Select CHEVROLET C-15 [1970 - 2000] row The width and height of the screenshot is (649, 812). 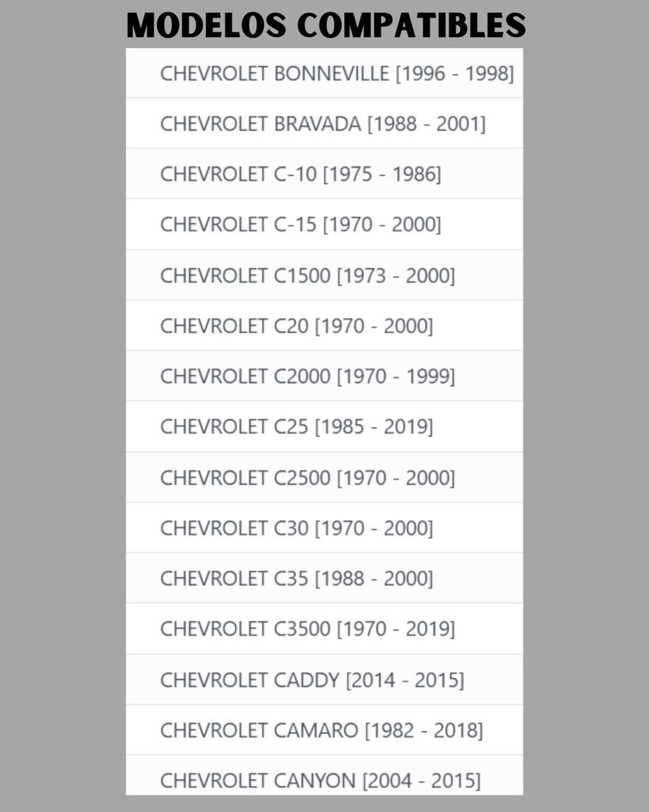click(x=325, y=224)
